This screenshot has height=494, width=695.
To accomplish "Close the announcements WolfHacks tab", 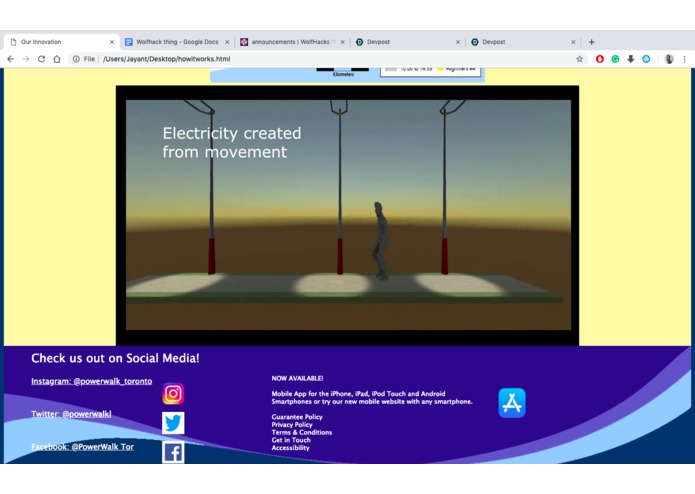I will (x=342, y=42).
